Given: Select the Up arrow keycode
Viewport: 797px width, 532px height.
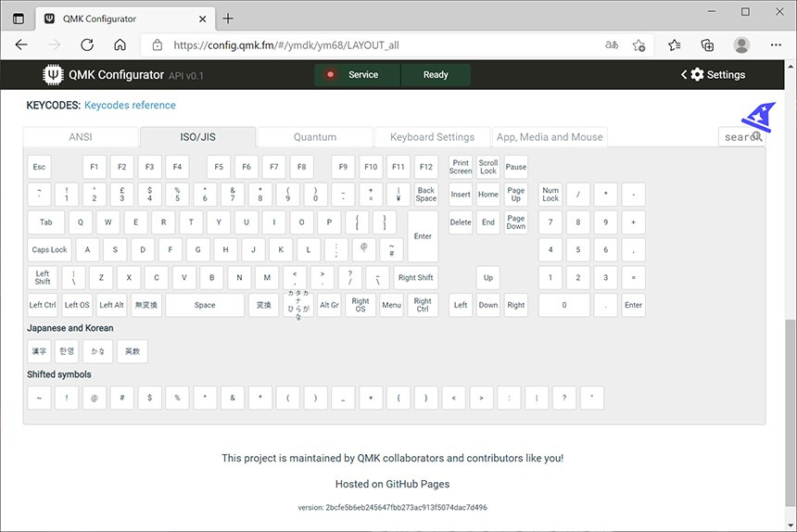Looking at the screenshot, I should pos(488,277).
